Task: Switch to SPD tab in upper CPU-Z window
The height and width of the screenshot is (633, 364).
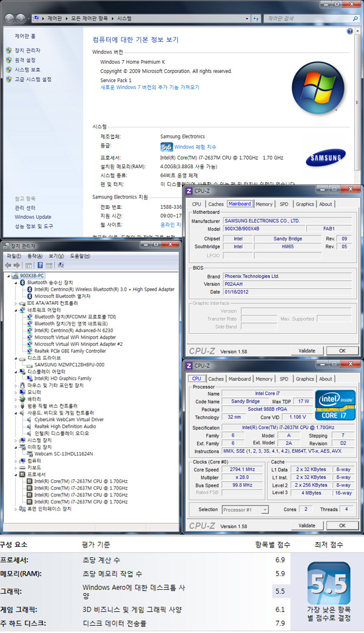Action: (284, 205)
